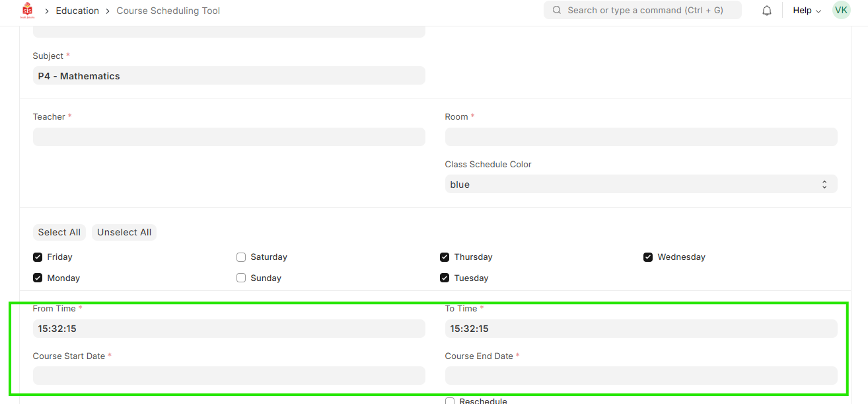
Task: Click the Course Start Date field
Action: (229, 376)
